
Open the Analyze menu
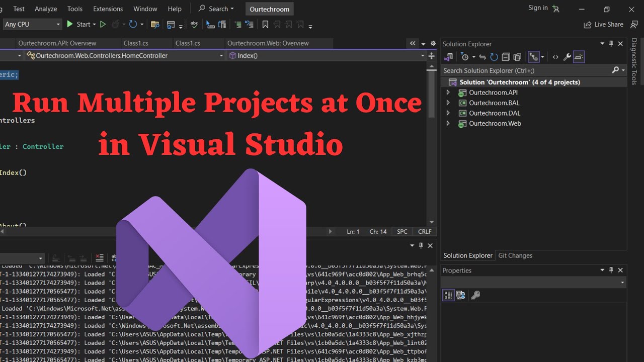coord(46,9)
